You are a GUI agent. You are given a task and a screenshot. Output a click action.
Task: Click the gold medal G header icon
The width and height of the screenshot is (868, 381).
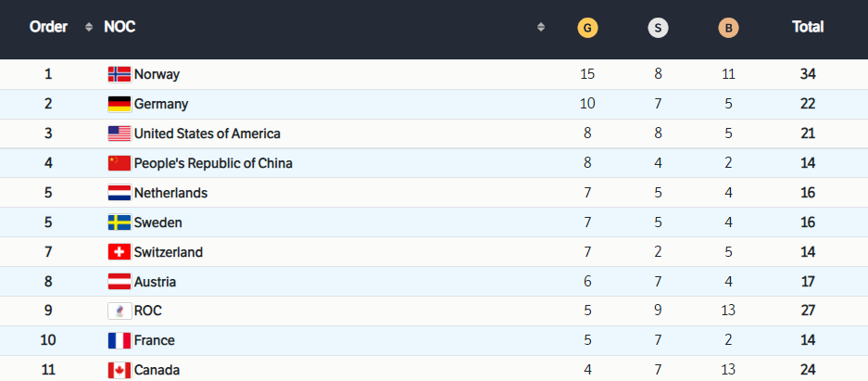[587, 28]
